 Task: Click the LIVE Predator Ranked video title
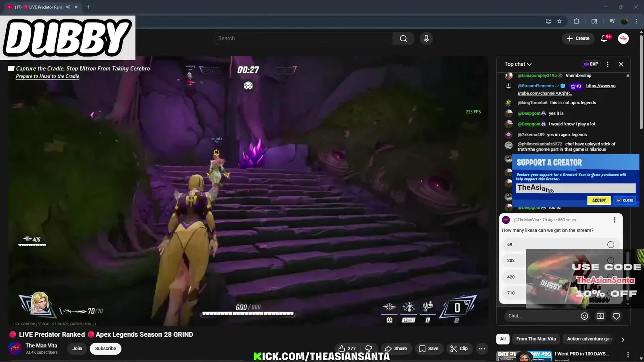pos(101,334)
